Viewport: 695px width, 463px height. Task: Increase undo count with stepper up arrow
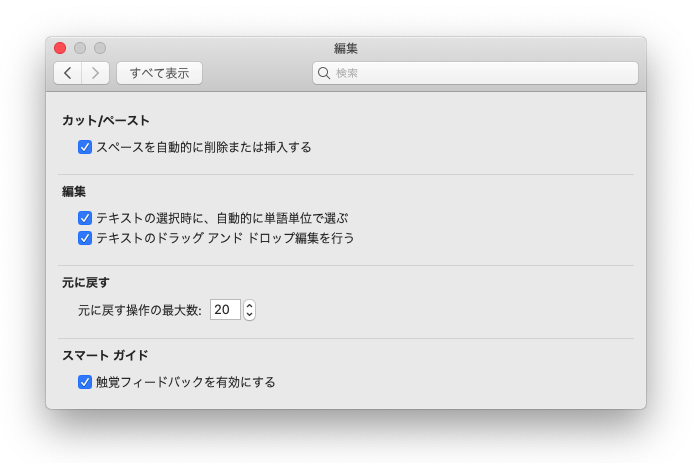250,305
